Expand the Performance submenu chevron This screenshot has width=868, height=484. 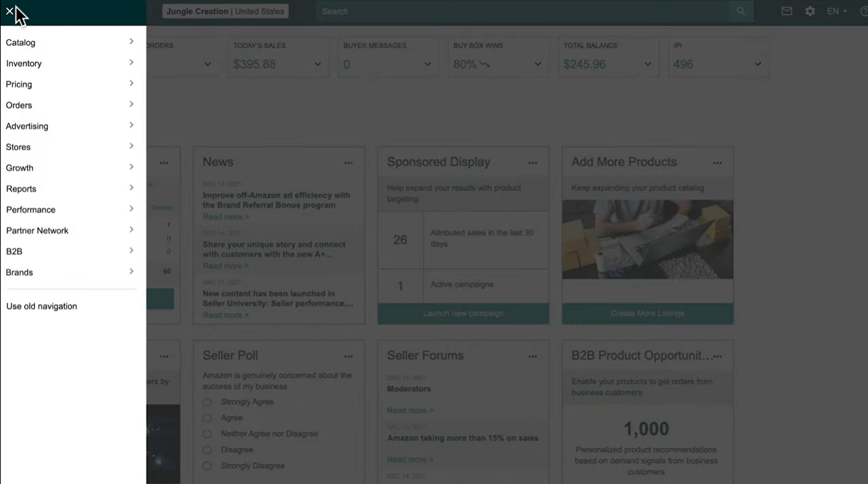point(131,209)
